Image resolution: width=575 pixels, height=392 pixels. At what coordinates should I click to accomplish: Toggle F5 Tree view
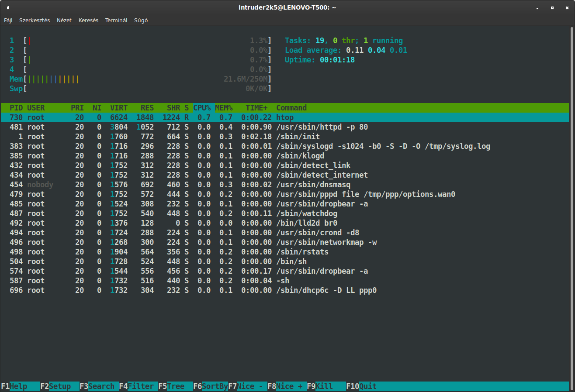[x=176, y=386]
